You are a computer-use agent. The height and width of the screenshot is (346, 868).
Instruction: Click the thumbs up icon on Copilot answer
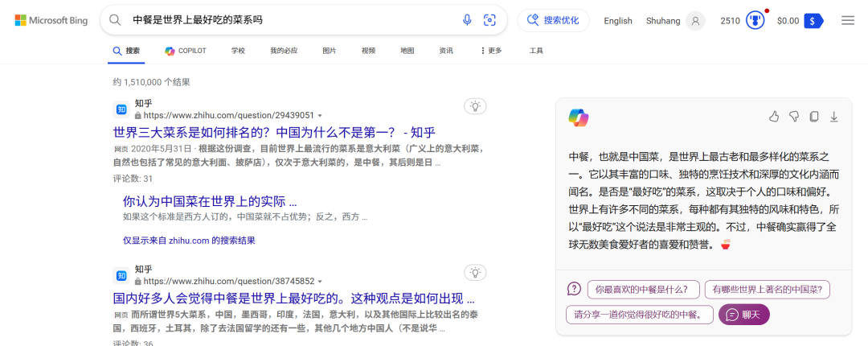pyautogui.click(x=774, y=117)
